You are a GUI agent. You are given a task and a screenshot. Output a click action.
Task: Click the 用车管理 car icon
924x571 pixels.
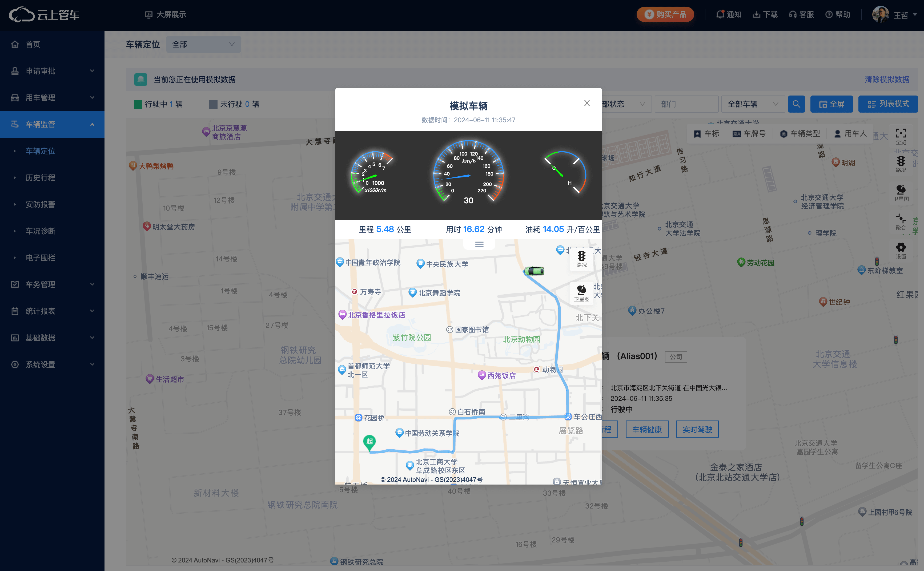coord(15,97)
